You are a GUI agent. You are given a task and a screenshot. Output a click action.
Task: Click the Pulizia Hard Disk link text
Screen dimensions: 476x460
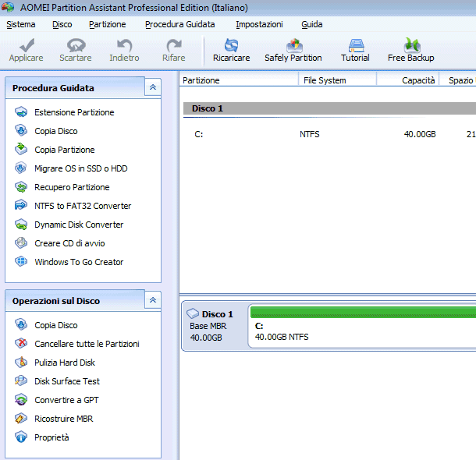[x=65, y=363]
